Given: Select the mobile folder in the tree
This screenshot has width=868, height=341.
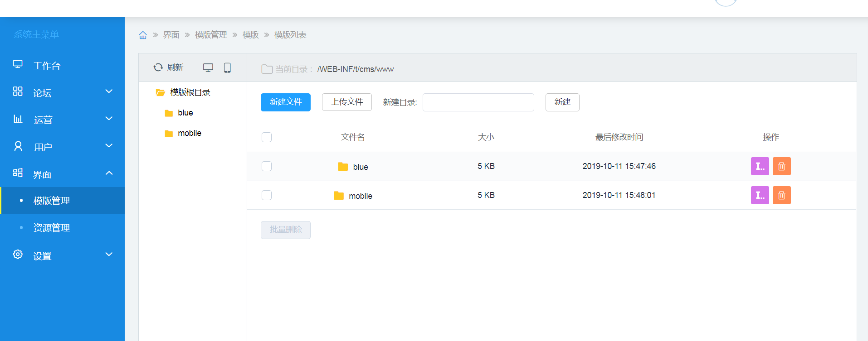Looking at the screenshot, I should [189, 133].
